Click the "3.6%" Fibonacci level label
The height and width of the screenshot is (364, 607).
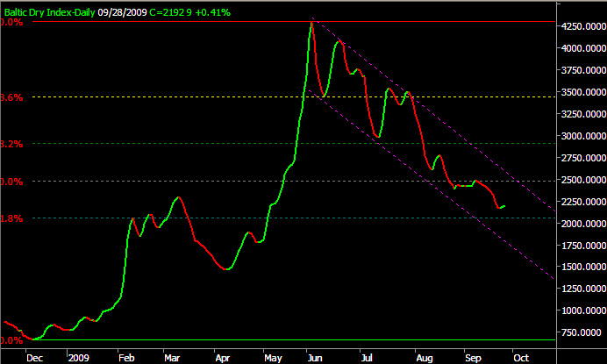(11, 97)
